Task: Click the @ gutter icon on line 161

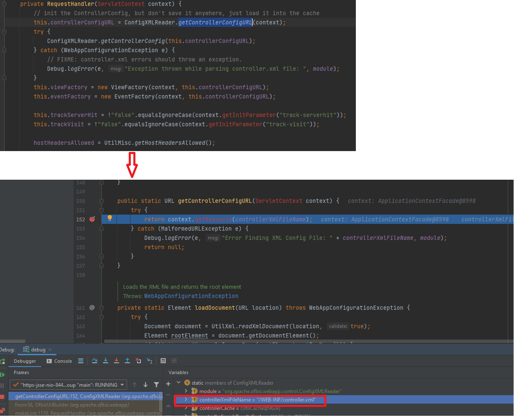Action: pyautogui.click(x=92, y=308)
